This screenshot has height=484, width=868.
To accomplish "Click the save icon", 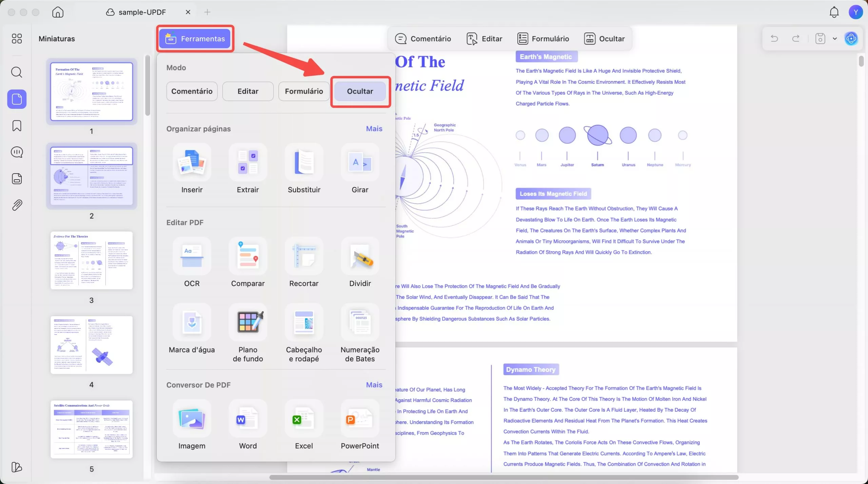I will coord(820,38).
